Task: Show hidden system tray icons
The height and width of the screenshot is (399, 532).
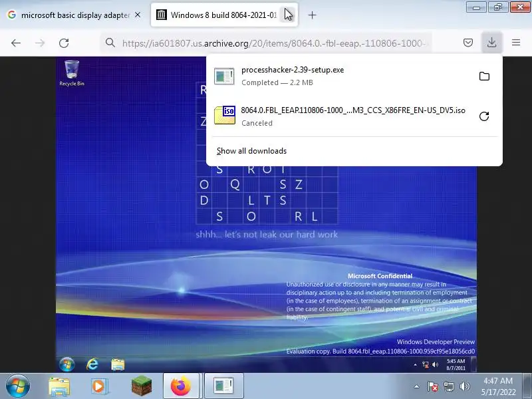Action: (417, 386)
